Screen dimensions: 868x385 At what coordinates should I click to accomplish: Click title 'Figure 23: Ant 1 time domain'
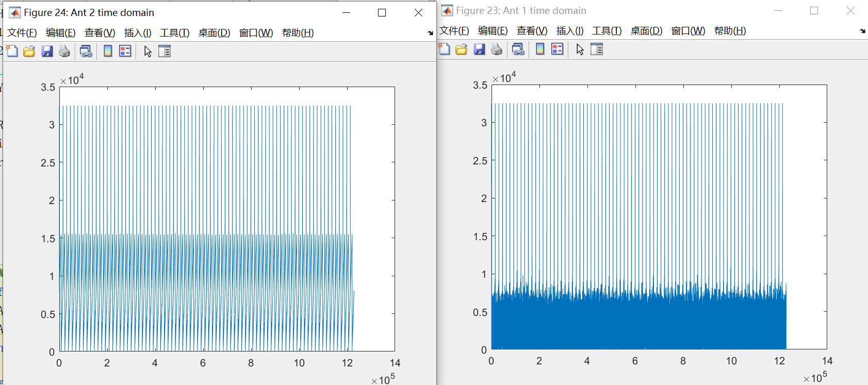tap(521, 10)
